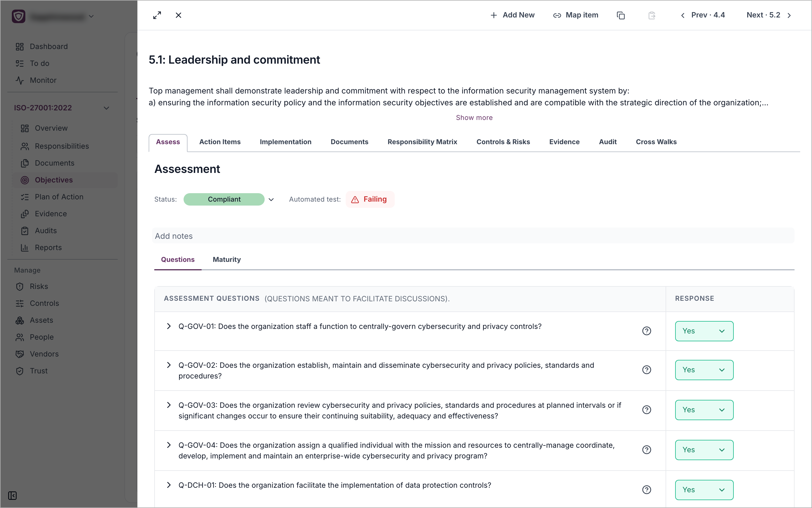Open help for Q-GOV-02 question

tap(646, 370)
